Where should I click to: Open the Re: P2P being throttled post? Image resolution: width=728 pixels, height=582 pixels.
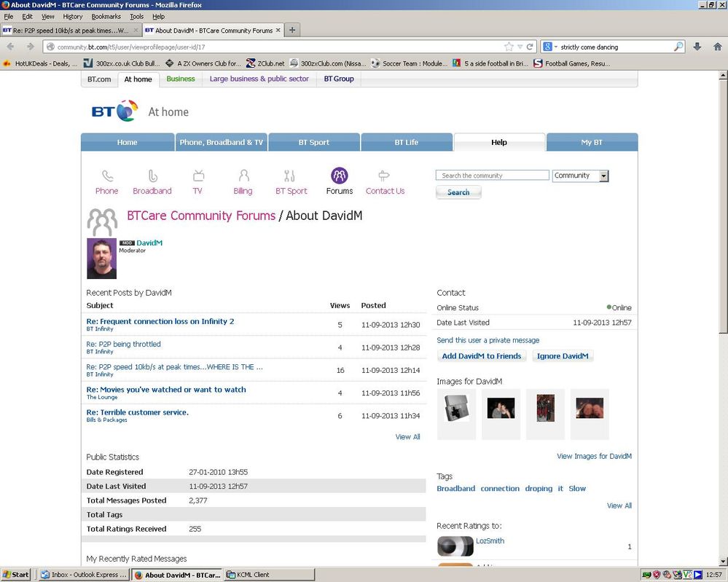point(123,344)
